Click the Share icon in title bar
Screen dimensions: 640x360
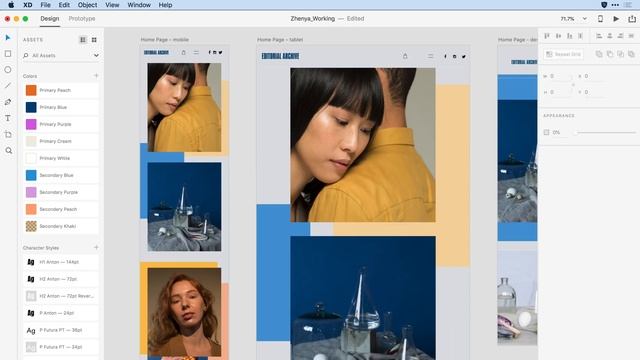(x=632, y=19)
